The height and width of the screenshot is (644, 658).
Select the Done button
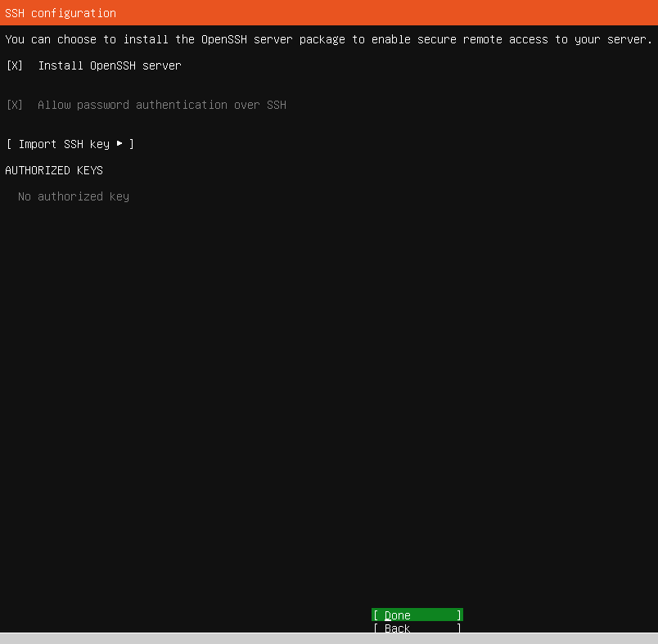[417, 615]
